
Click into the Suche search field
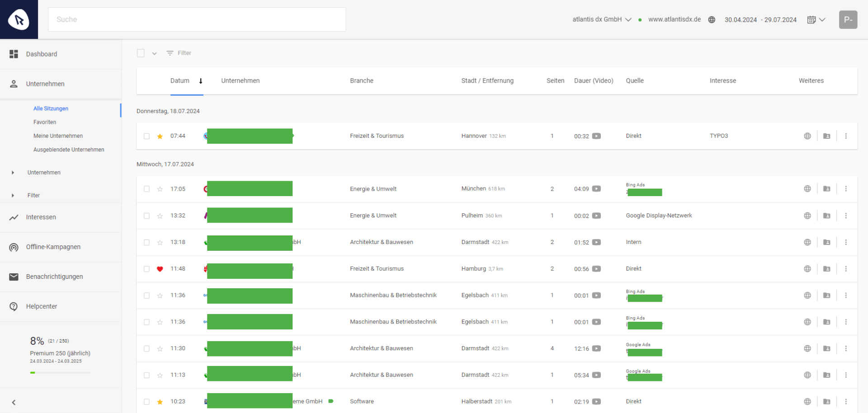(197, 19)
